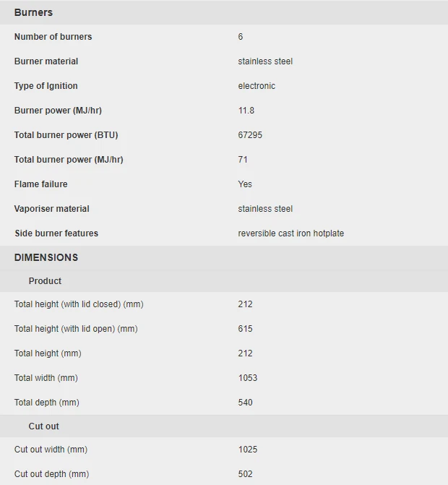The image size is (448, 485).
Task: Click the Number of burners label
Action: 53,37
